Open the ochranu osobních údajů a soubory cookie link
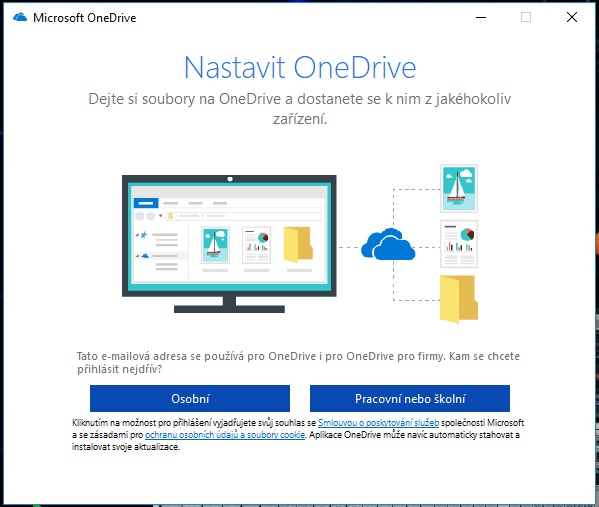This screenshot has height=507, width=599. click(x=225, y=435)
